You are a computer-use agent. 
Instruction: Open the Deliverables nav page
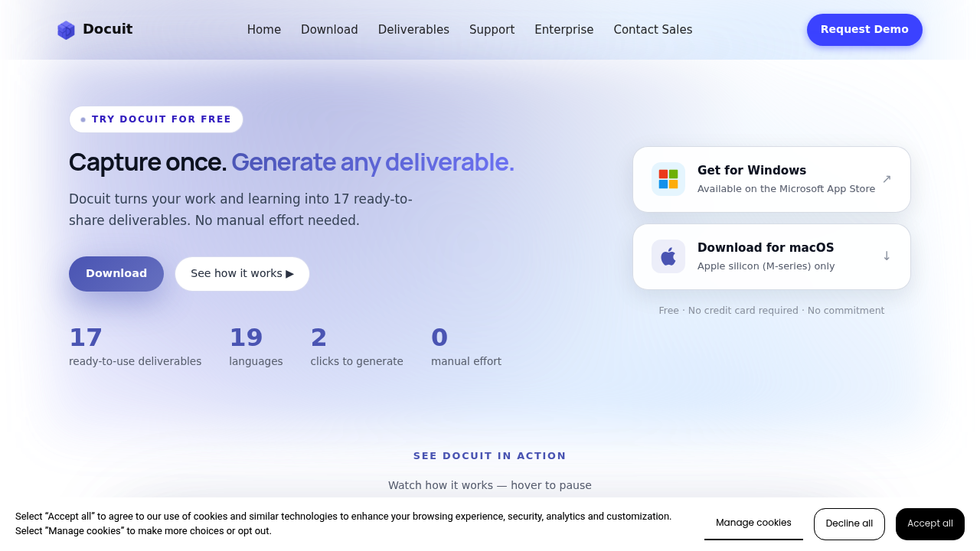[x=413, y=30]
